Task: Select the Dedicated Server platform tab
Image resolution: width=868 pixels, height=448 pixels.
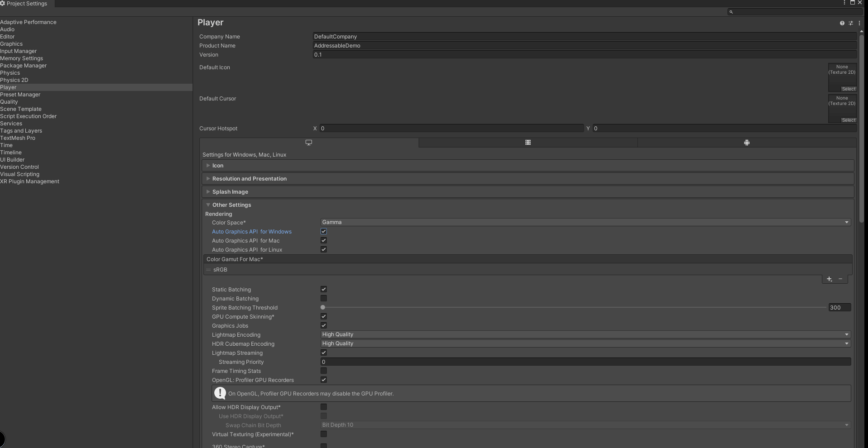Action: 528,143
